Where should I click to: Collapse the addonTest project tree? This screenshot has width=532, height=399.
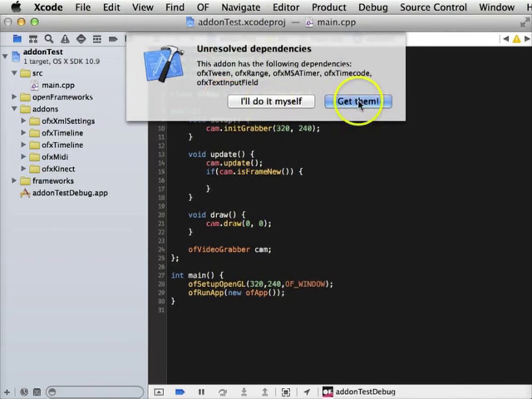tap(5, 57)
